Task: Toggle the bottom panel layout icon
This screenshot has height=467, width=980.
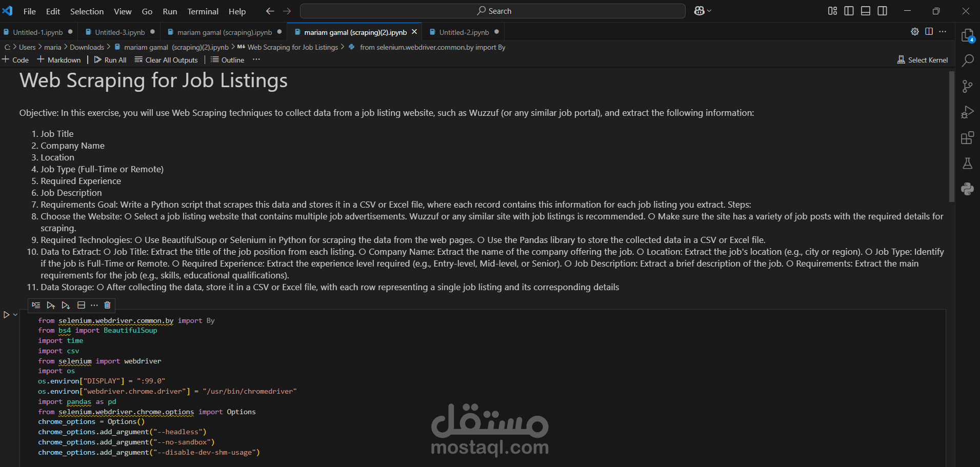Action: click(x=866, y=11)
